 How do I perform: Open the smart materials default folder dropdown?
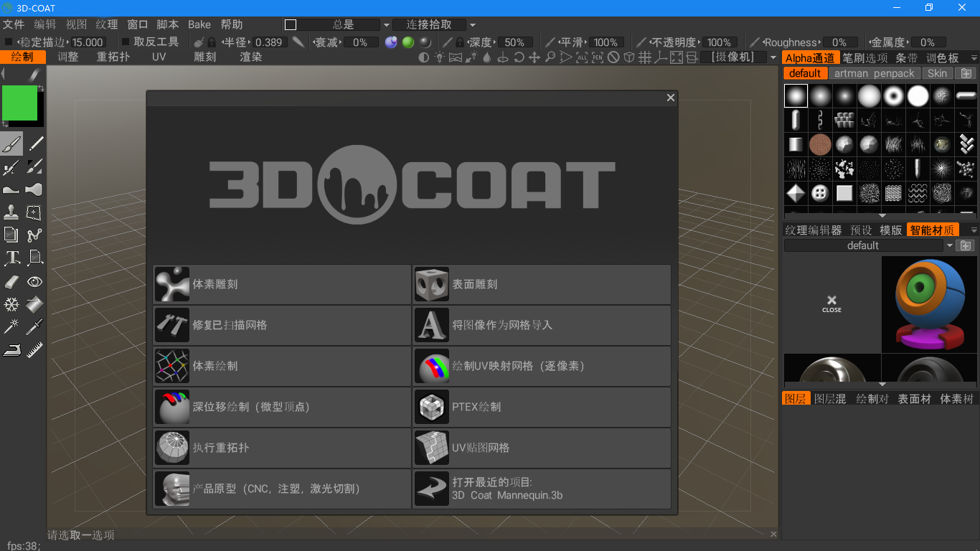click(950, 245)
